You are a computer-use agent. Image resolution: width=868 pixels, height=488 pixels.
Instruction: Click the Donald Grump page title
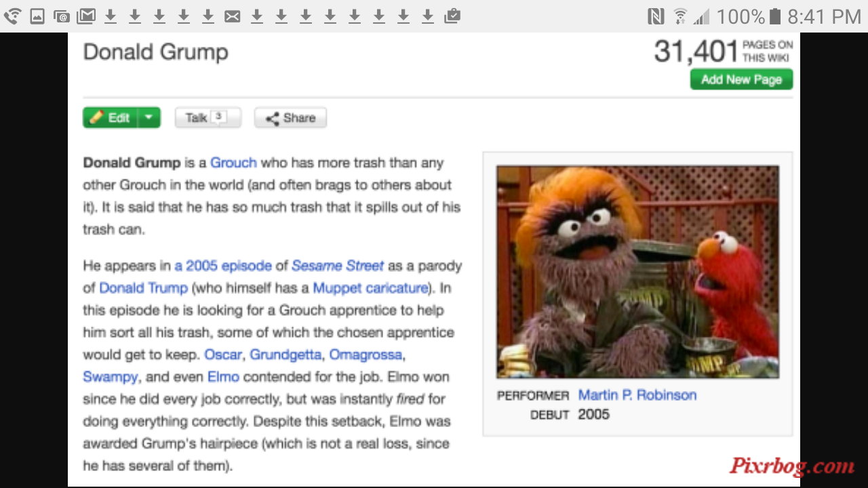(x=155, y=52)
